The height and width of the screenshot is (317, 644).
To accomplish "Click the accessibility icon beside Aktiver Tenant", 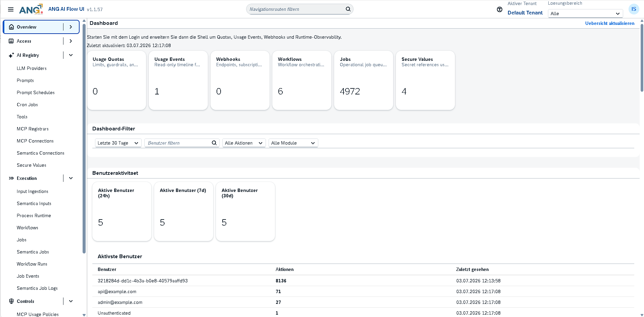I will (500, 9).
